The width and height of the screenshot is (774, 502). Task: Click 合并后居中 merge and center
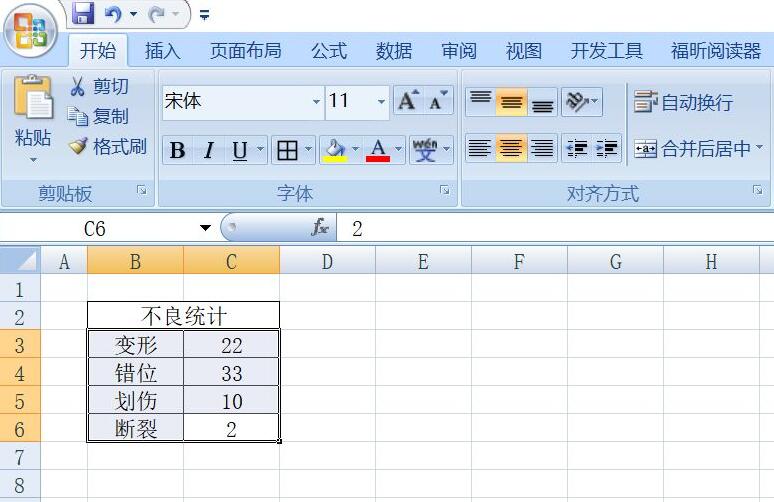692,148
